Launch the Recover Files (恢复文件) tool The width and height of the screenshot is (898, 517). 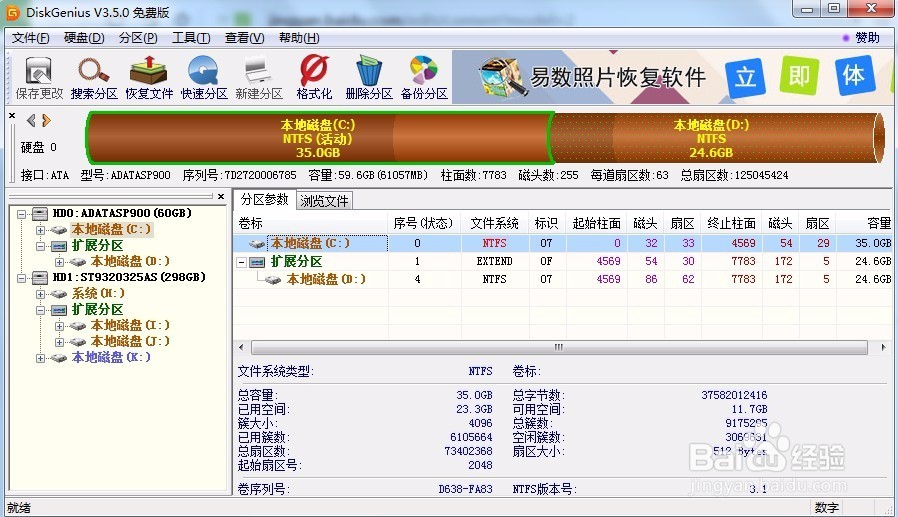pos(149,78)
